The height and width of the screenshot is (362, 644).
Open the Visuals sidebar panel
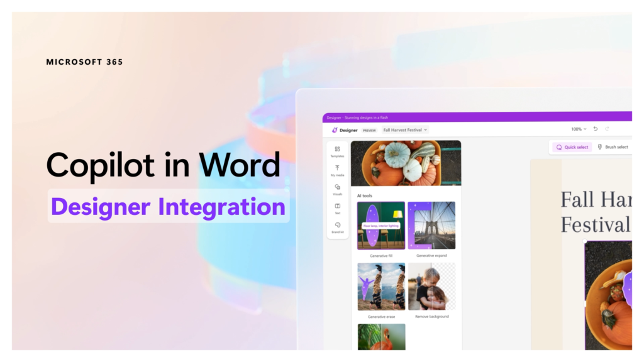[337, 190]
